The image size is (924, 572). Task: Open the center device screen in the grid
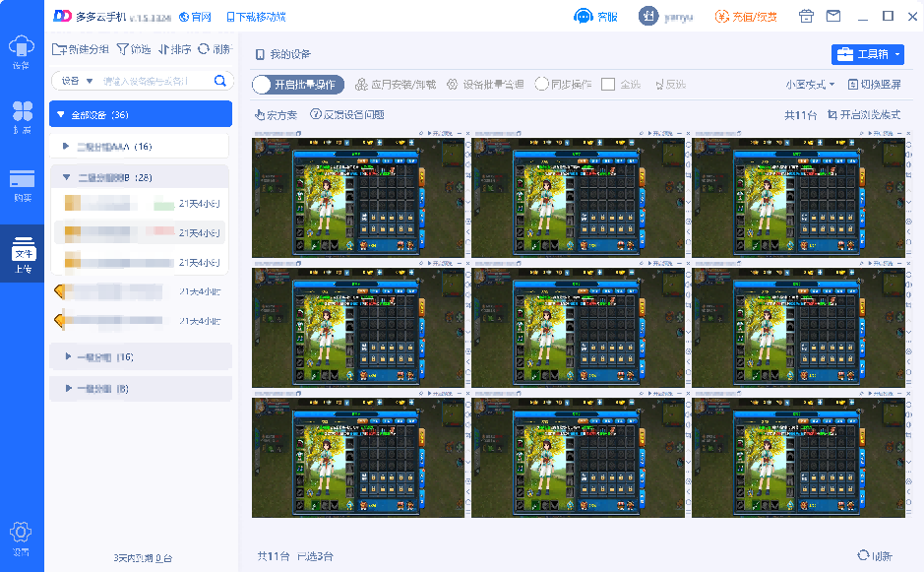tap(578, 327)
